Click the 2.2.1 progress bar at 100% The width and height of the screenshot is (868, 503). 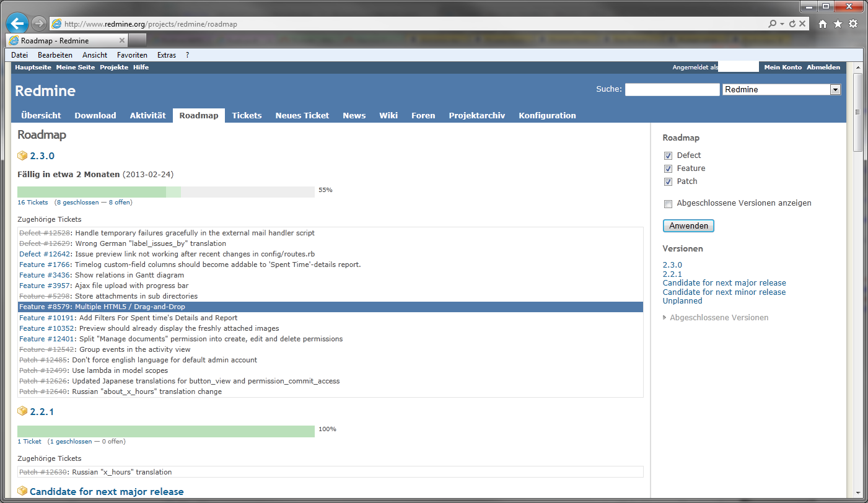166,431
